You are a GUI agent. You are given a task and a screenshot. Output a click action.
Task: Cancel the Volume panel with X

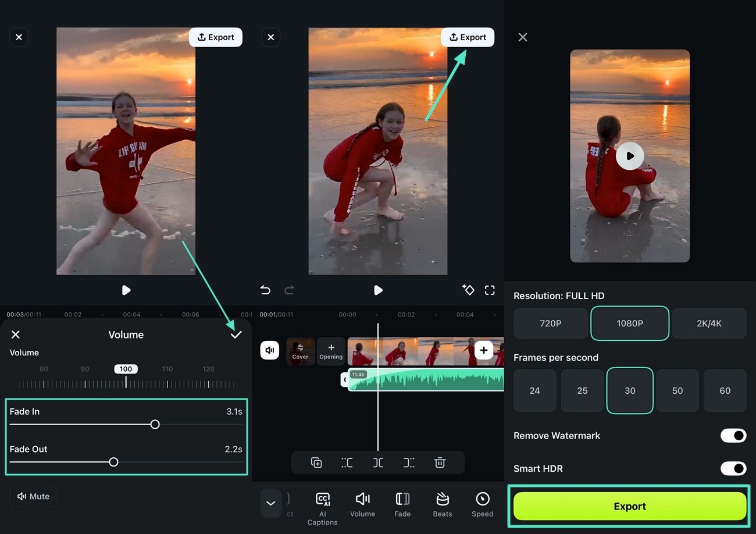[16, 334]
